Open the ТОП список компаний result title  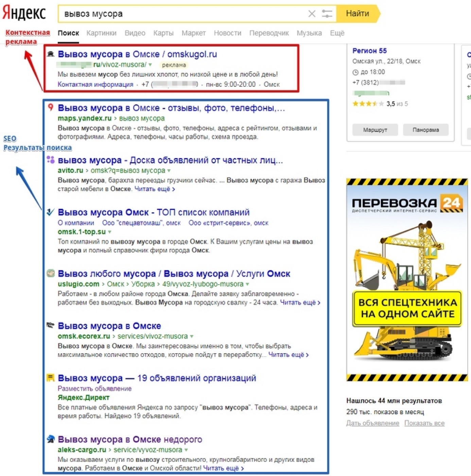click(x=154, y=213)
